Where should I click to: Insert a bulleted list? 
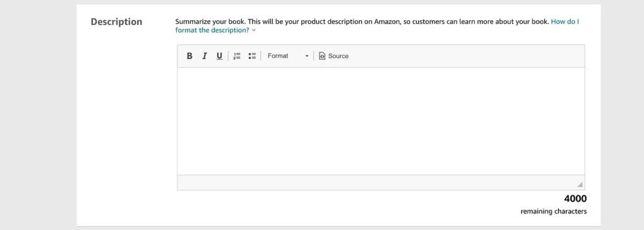pyautogui.click(x=252, y=56)
